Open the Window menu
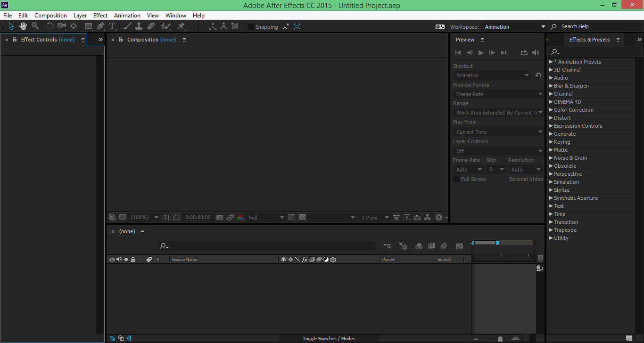This screenshot has width=644, height=343. [176, 16]
